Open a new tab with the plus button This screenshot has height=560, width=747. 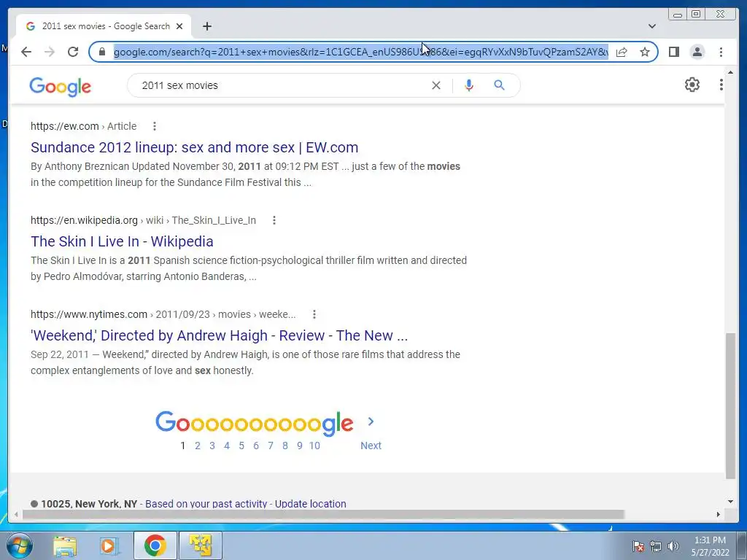[x=206, y=26]
